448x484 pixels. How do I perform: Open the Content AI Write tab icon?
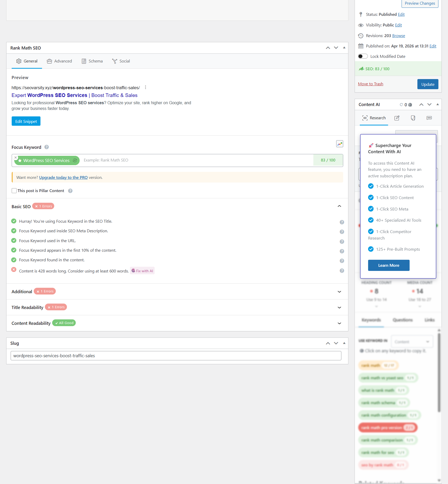[397, 118]
